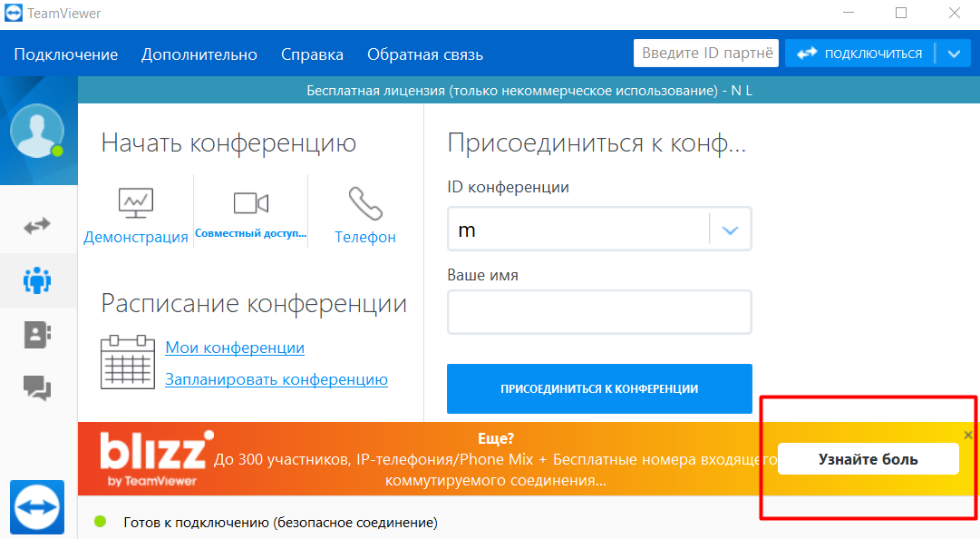Click the Ваше имя input field

click(x=599, y=312)
